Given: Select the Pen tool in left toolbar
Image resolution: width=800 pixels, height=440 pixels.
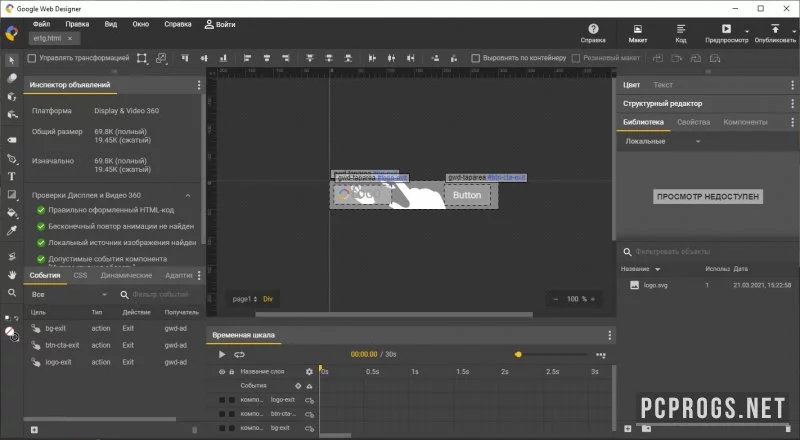Looking at the screenshot, I should 11,159.
